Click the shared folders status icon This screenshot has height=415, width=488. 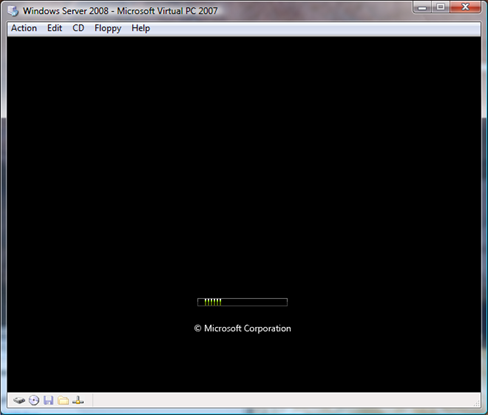(x=63, y=400)
